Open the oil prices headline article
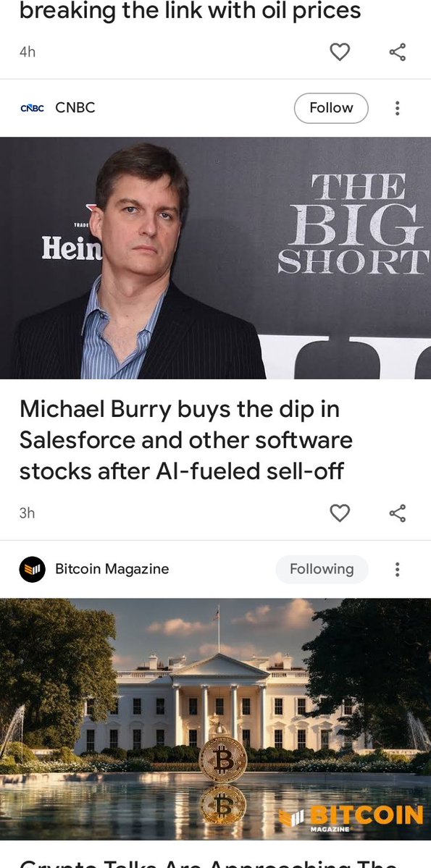 [190, 11]
